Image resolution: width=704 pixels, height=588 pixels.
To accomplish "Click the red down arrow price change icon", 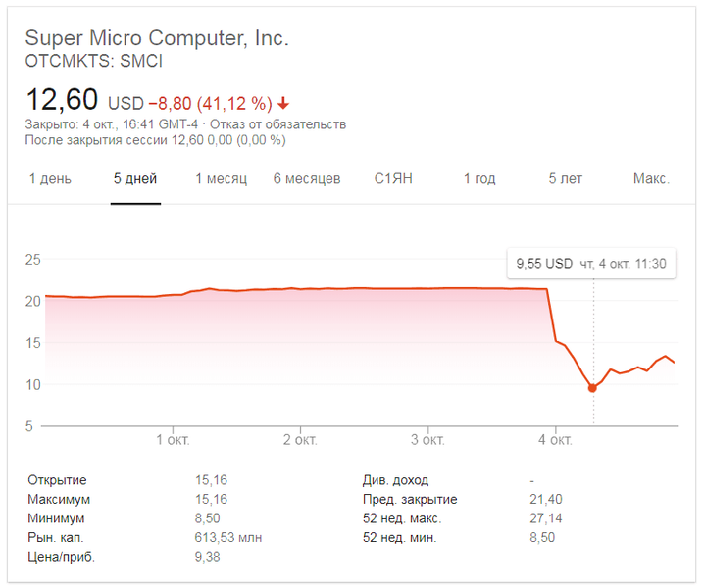I will click(x=284, y=103).
